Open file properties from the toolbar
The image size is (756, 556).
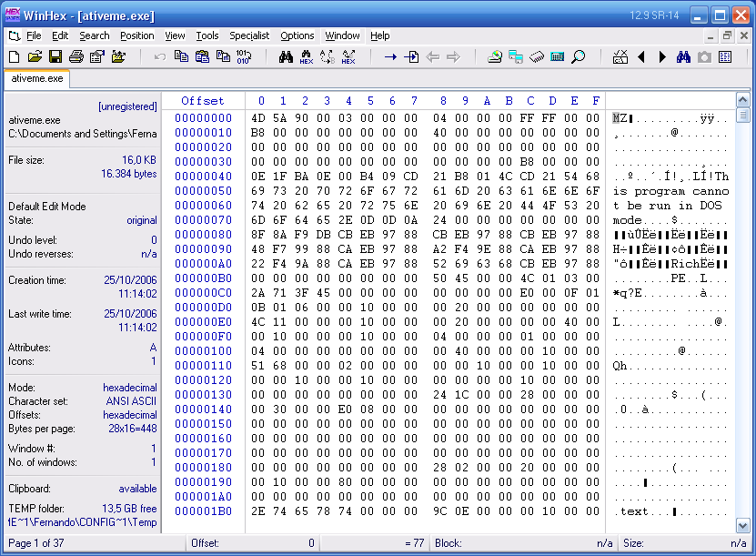click(x=97, y=57)
